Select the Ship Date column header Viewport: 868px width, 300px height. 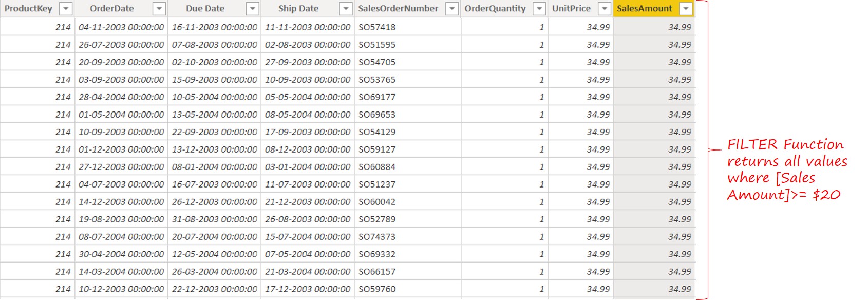pos(308,9)
